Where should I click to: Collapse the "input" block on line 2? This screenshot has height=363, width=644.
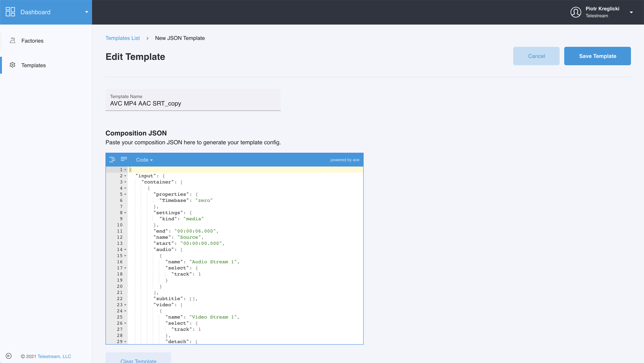(125, 176)
